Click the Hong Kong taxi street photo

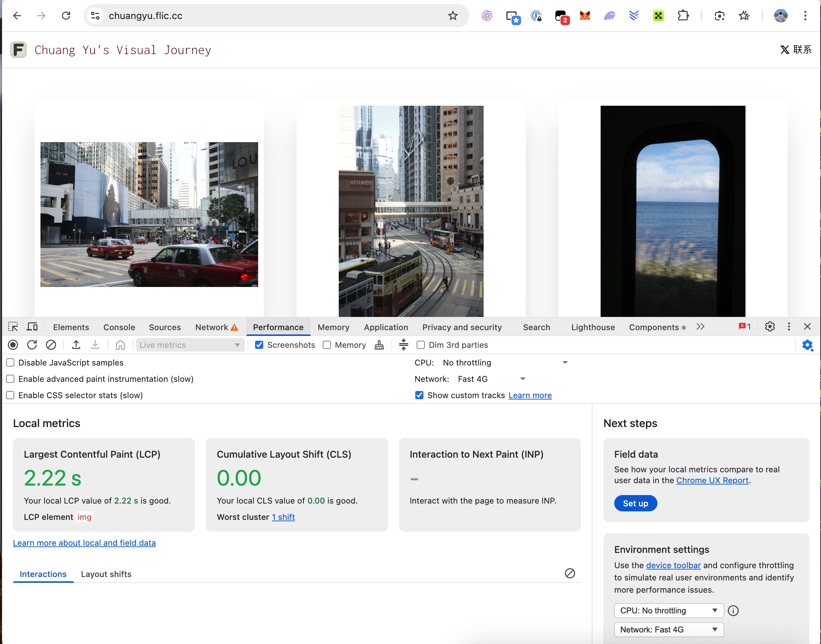coord(149,214)
